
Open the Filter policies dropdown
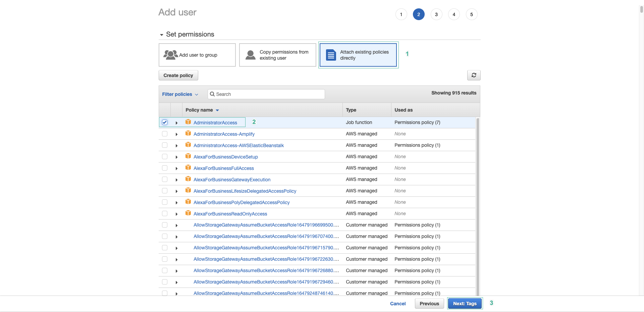click(180, 94)
